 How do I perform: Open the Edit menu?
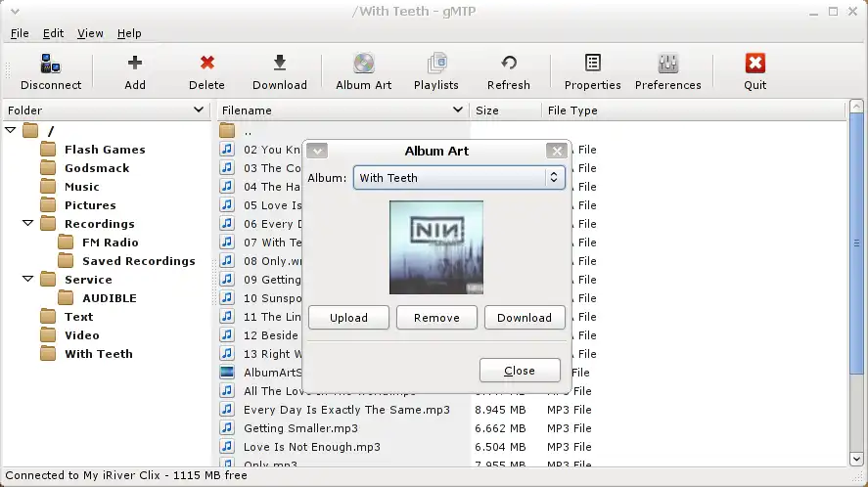click(53, 33)
